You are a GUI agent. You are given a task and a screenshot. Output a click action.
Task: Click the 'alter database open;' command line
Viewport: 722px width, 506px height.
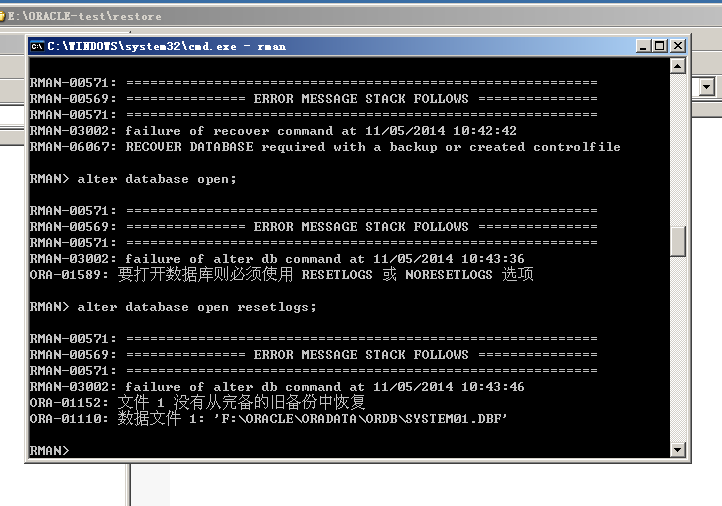[133, 179]
